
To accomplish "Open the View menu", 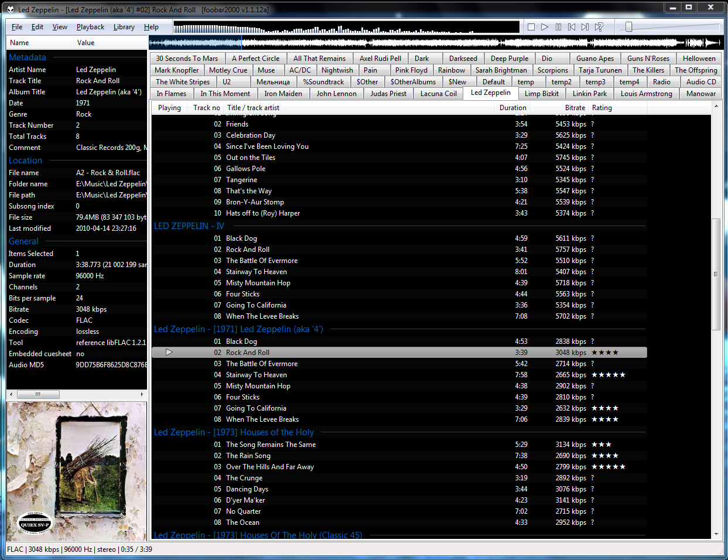I will [x=60, y=27].
